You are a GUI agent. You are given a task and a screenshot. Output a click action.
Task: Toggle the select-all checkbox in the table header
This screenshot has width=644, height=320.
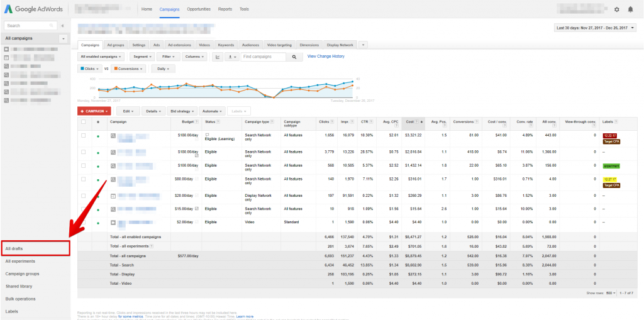click(x=84, y=121)
